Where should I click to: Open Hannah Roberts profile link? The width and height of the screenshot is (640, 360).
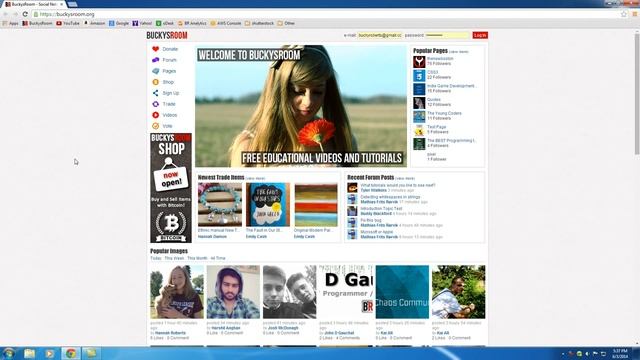point(170,333)
